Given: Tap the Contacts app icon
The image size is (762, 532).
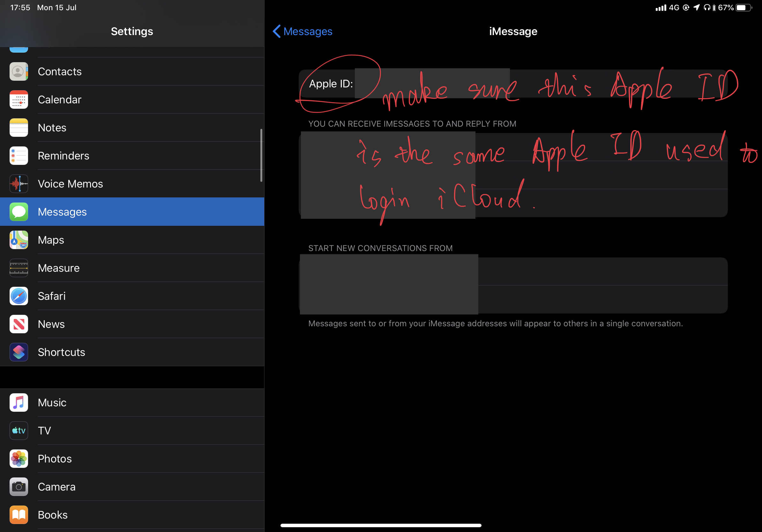Looking at the screenshot, I should 19,71.
